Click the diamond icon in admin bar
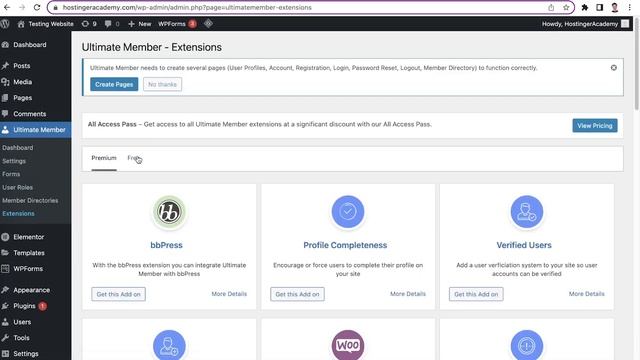The height and width of the screenshot is (360, 640). 208,24
